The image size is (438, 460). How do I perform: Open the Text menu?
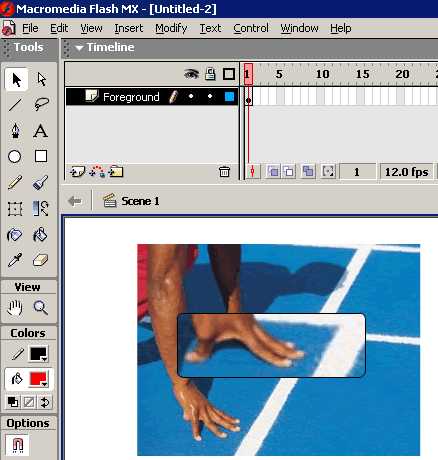[210, 28]
